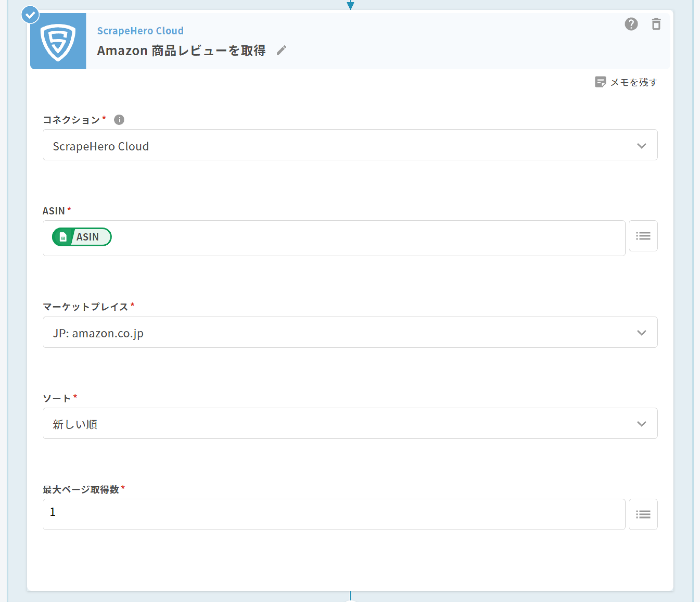This screenshot has width=700, height=602.
Task: Click the step title Amazon 商品レビューを取得
Action: tap(181, 51)
